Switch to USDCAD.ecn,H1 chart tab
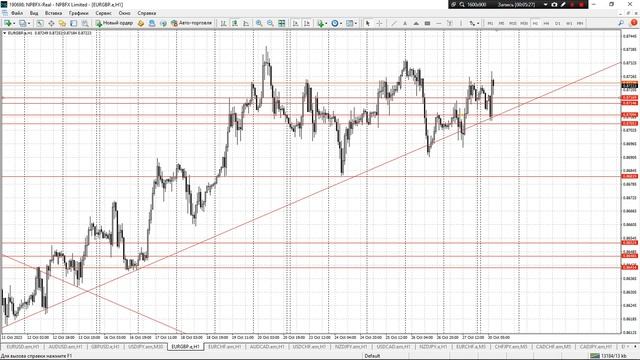The height and width of the screenshot is (360, 640). click(393, 347)
